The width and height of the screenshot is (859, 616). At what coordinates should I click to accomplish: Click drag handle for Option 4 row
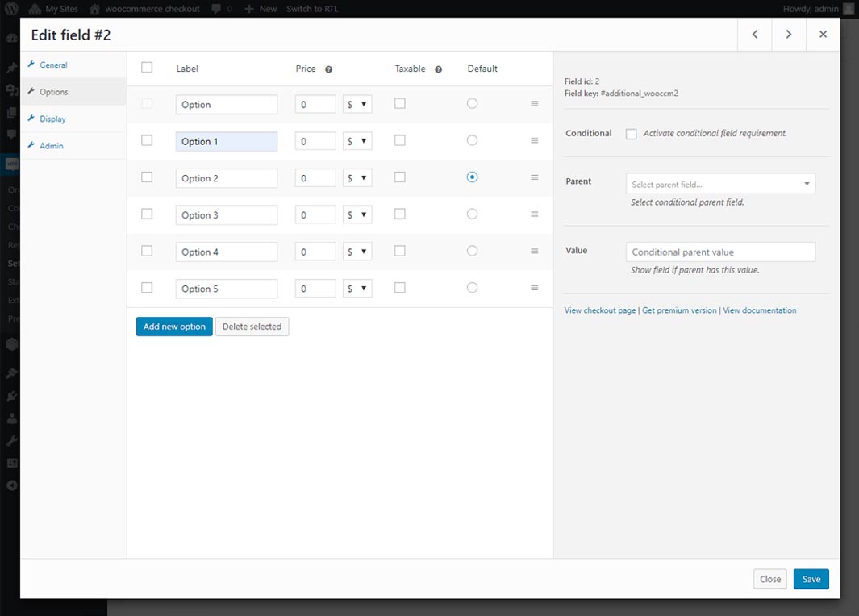(x=534, y=251)
